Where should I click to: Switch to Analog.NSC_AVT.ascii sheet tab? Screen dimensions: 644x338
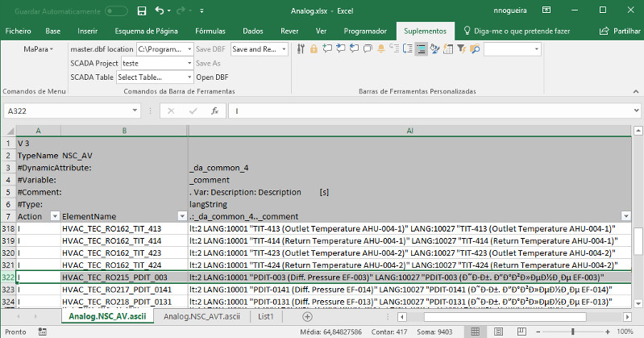point(202,317)
